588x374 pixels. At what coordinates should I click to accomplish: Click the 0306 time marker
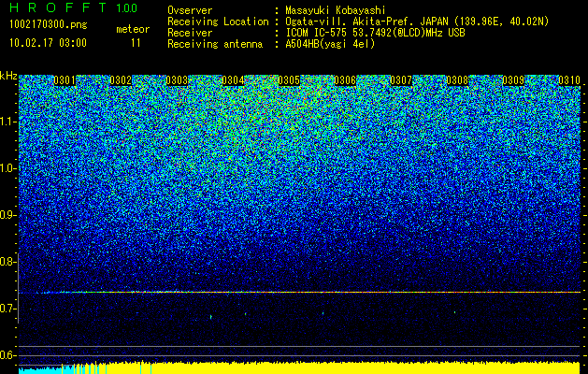point(345,80)
